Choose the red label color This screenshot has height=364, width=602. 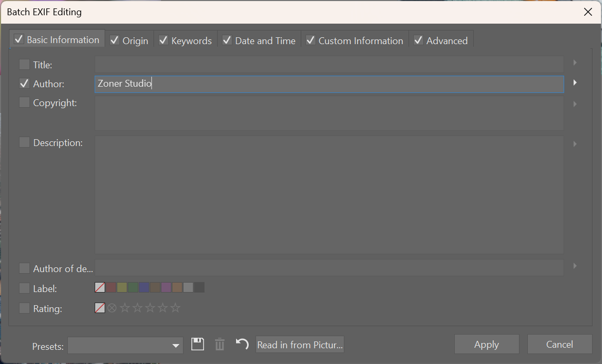coord(111,287)
